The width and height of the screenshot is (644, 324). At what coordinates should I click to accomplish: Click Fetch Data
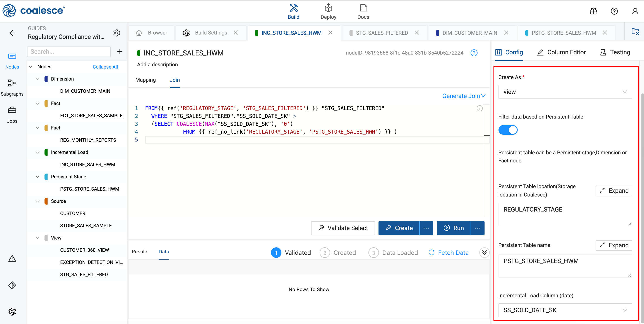coord(449,253)
